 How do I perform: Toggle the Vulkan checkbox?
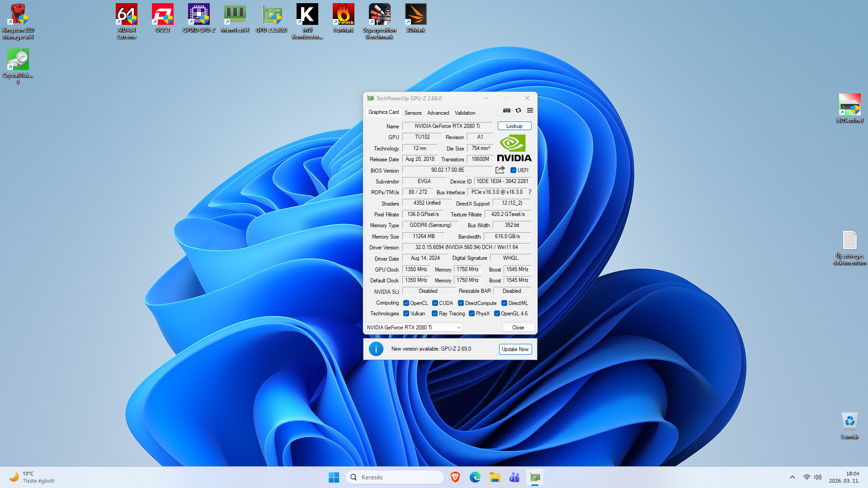pos(406,314)
